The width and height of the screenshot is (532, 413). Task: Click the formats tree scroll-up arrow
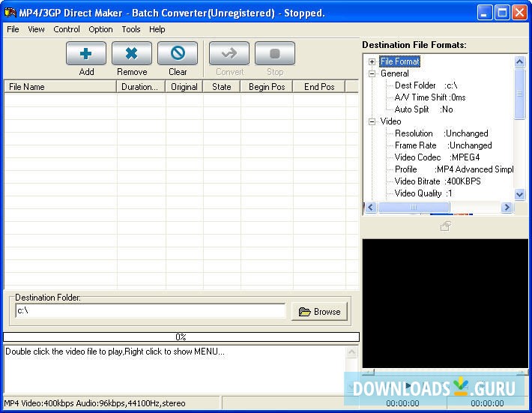[519, 61]
